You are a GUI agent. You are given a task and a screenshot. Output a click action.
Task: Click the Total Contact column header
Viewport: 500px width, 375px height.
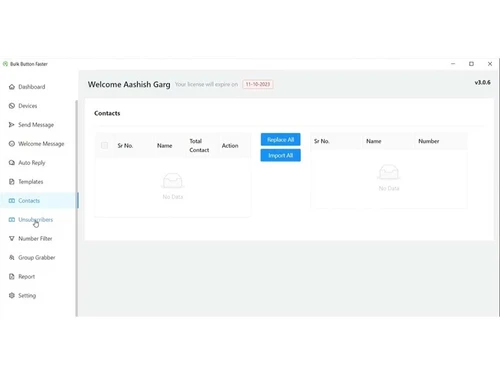[199, 145]
